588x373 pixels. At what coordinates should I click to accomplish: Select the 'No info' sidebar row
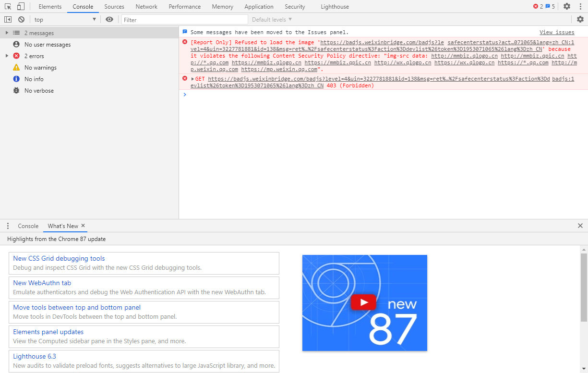point(89,79)
